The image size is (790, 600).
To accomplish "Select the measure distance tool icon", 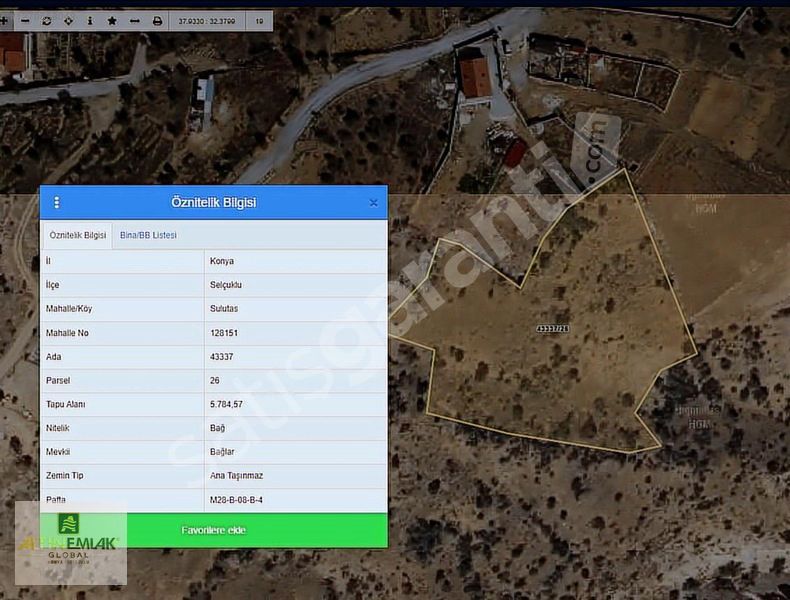I will coord(134,20).
